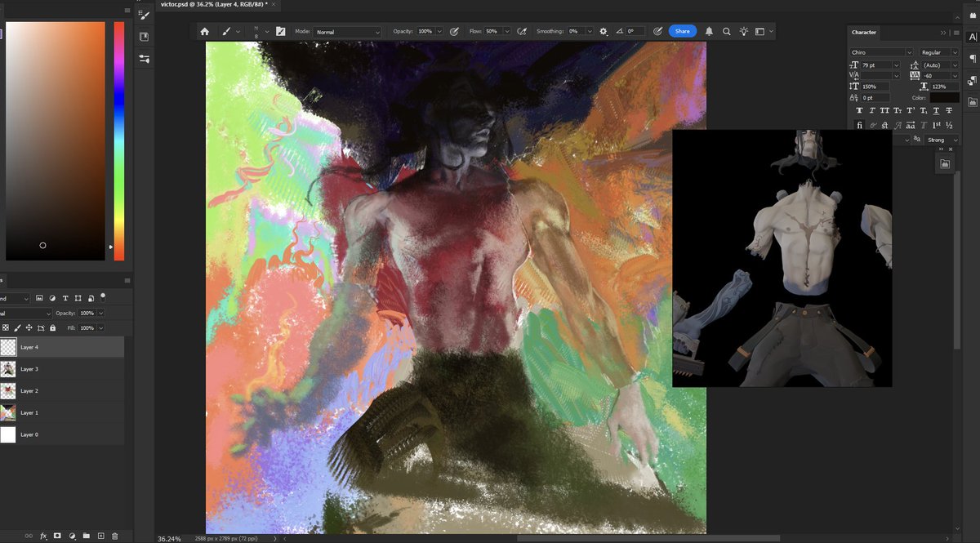Toggle Fractions ½ button
Image resolution: width=980 pixels, height=543 pixels.
949,125
